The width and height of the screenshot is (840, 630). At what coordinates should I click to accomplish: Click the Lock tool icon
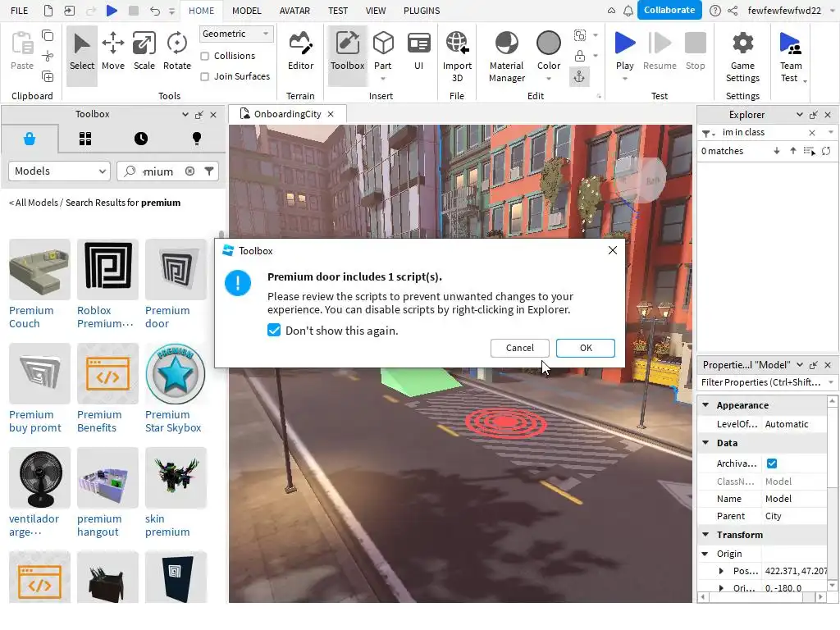tap(579, 56)
